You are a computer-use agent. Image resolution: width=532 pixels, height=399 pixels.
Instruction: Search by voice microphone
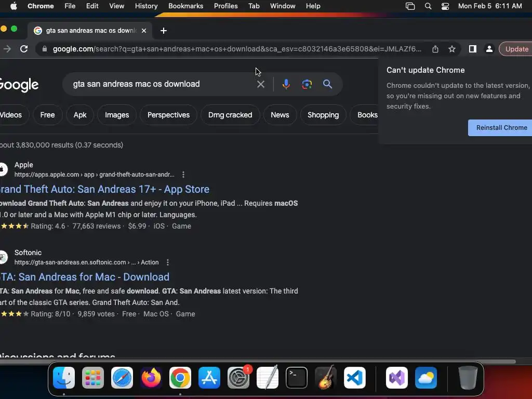point(286,84)
